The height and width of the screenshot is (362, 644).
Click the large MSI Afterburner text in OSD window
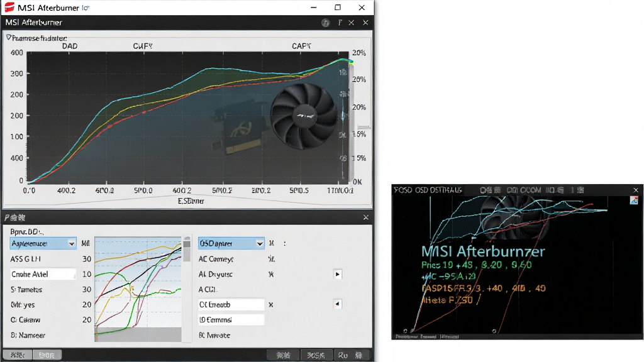point(483,251)
